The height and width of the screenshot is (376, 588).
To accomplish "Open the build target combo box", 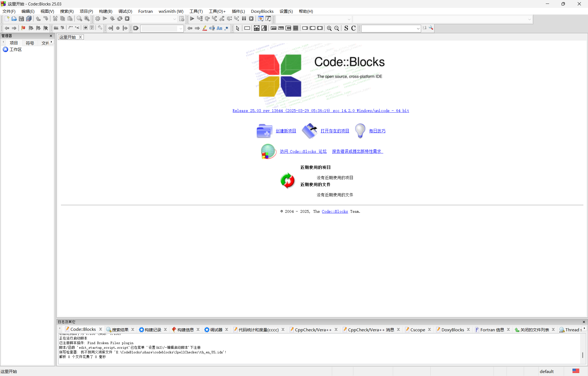I will coord(154,19).
